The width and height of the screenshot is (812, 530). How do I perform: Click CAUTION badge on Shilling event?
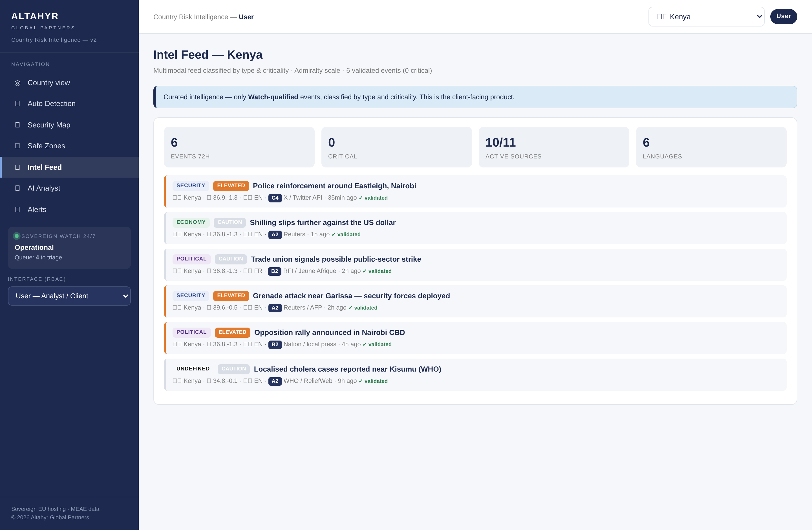coord(230,222)
